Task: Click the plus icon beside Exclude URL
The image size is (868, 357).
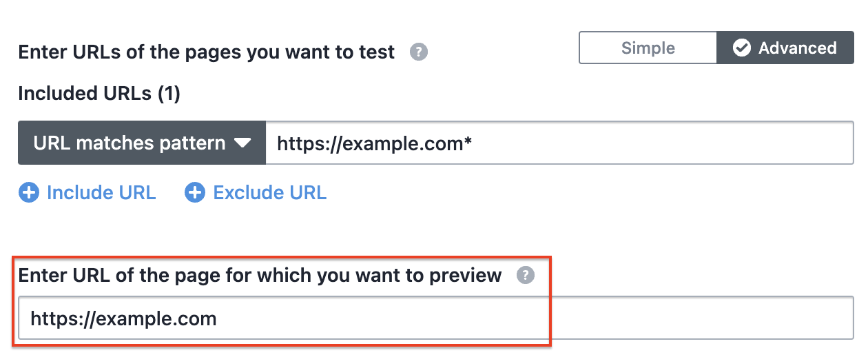Action: (x=195, y=193)
